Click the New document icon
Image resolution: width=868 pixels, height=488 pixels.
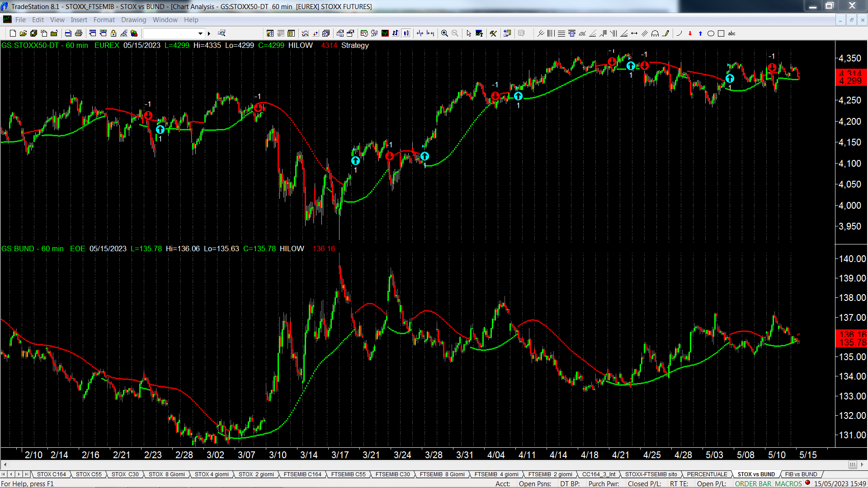[x=13, y=33]
